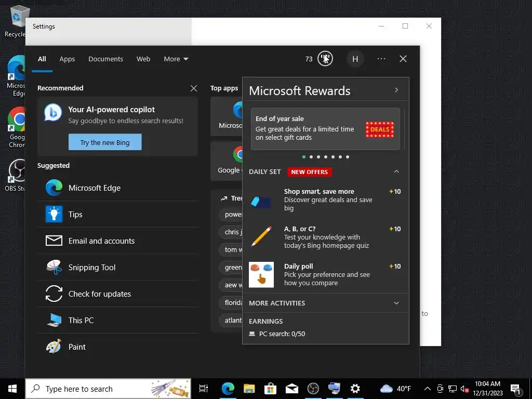Dismiss the Recommended section
This screenshot has width=532, height=399.
point(194,88)
